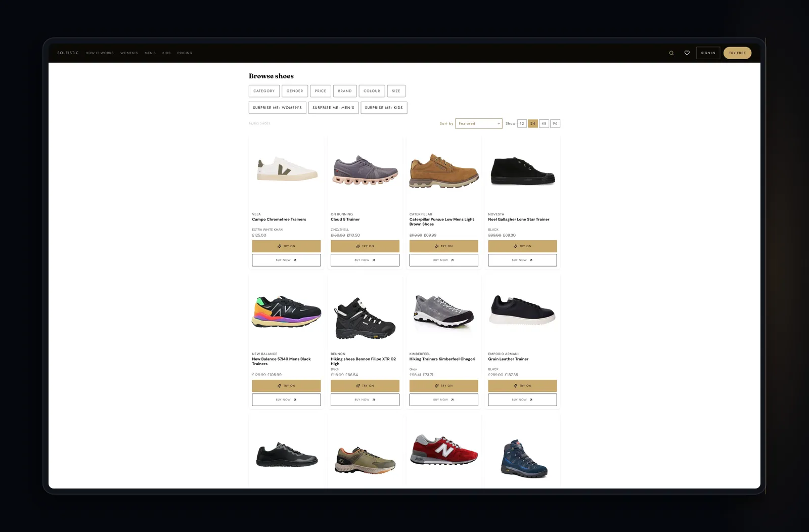Screen dimensions: 809x532
Task: Open the colourful New Balance shoe image
Action: [x=286, y=312]
